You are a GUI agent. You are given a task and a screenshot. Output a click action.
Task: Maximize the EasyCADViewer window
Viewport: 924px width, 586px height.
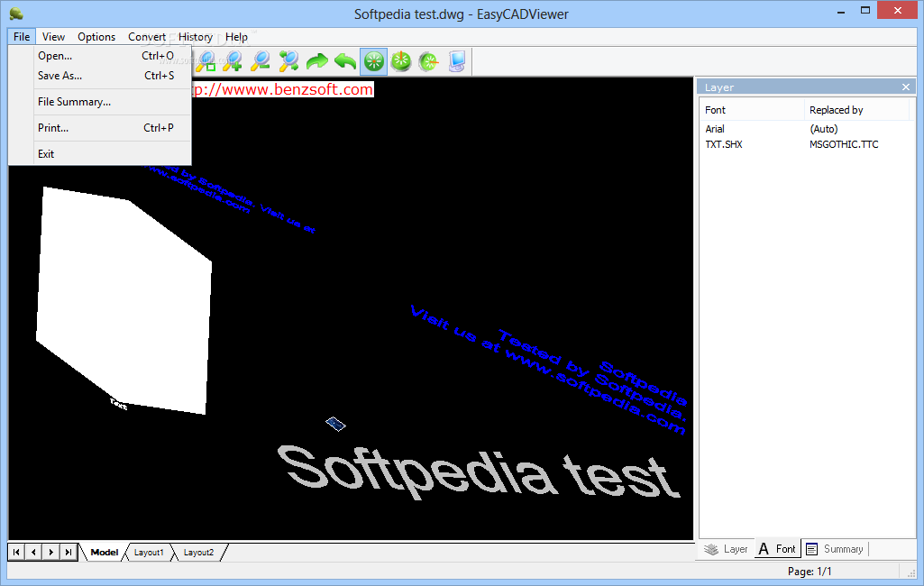pos(865,11)
